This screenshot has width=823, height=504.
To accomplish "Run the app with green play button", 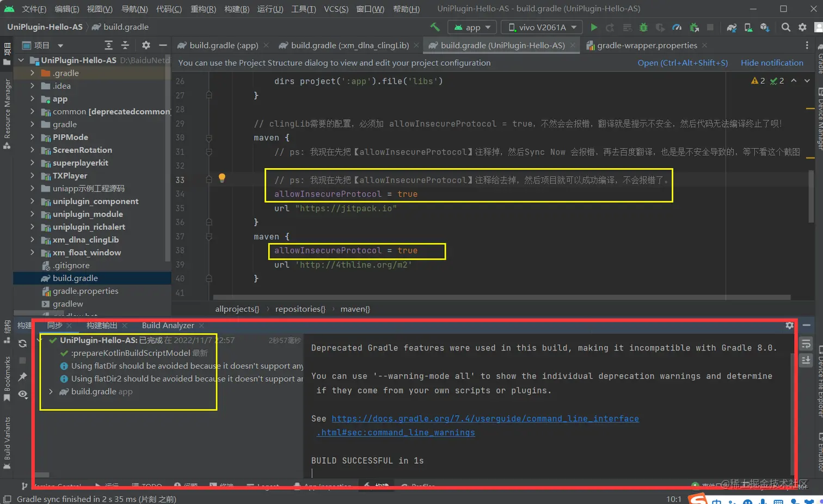I will [x=594, y=27].
